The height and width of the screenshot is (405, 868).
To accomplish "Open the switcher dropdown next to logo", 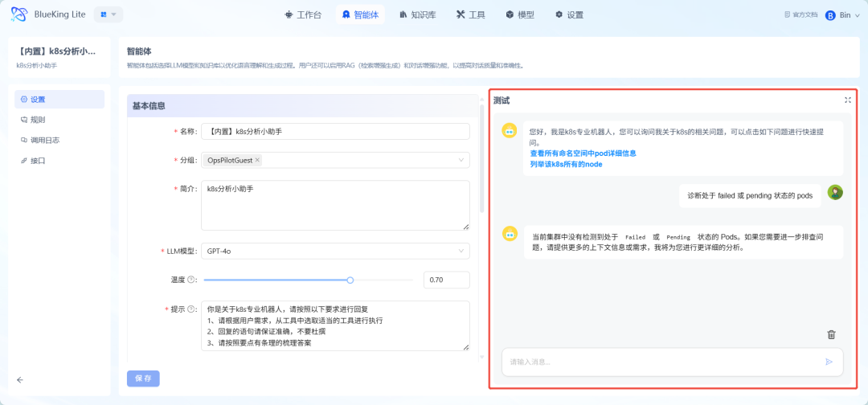I will point(108,14).
